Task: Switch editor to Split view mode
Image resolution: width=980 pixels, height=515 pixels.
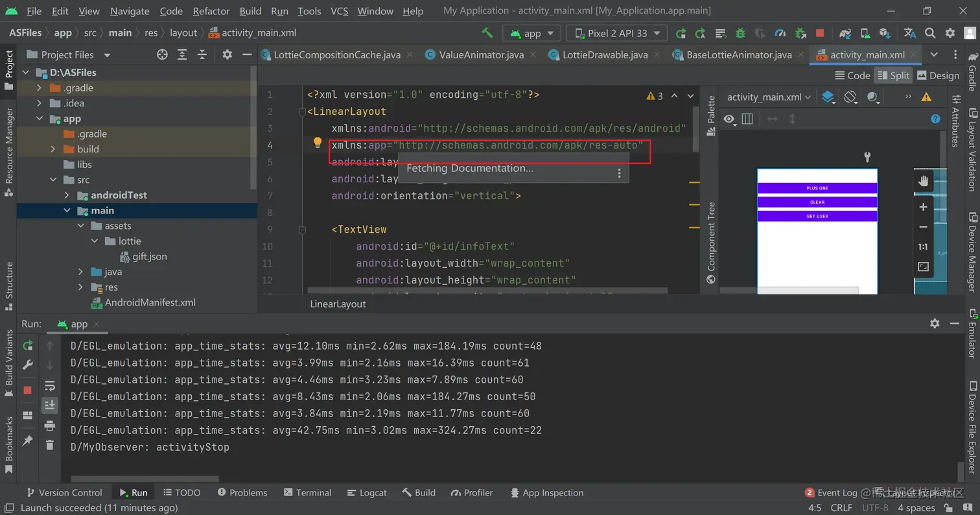Action: [893, 75]
